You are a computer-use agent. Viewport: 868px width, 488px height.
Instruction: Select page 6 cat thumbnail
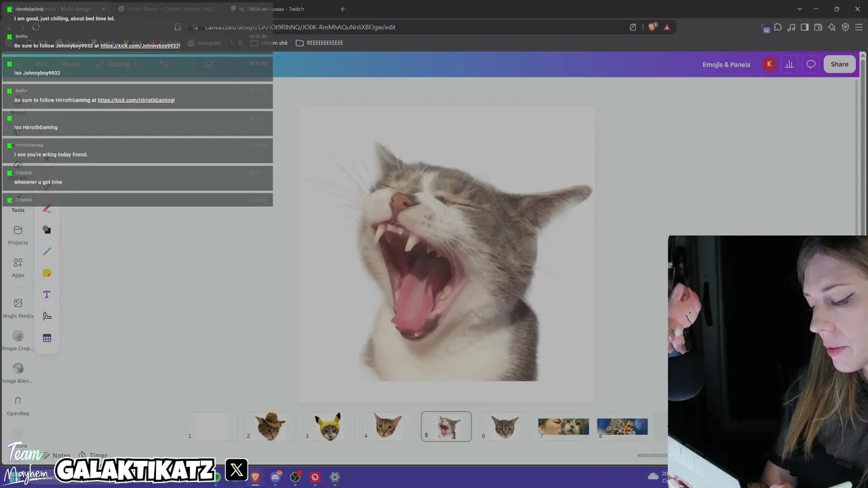pyautogui.click(x=505, y=426)
